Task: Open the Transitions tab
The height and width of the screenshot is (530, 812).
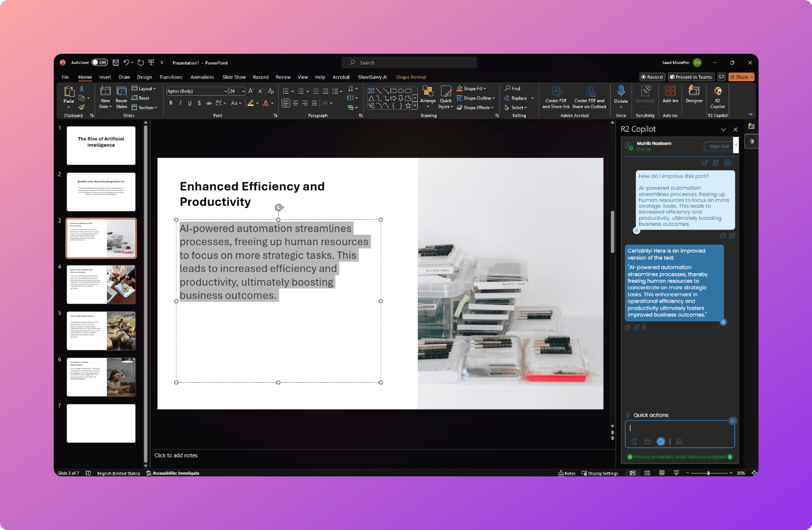Action: 171,77
